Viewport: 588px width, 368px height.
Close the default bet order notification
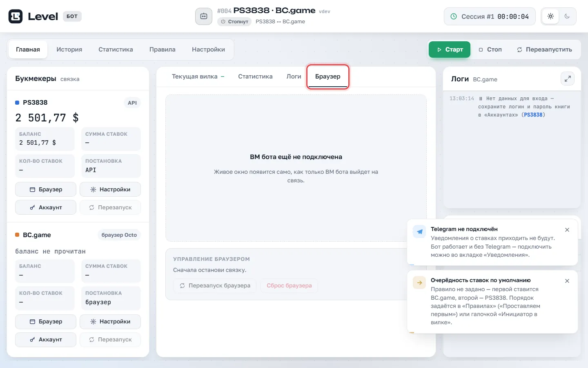tap(567, 281)
